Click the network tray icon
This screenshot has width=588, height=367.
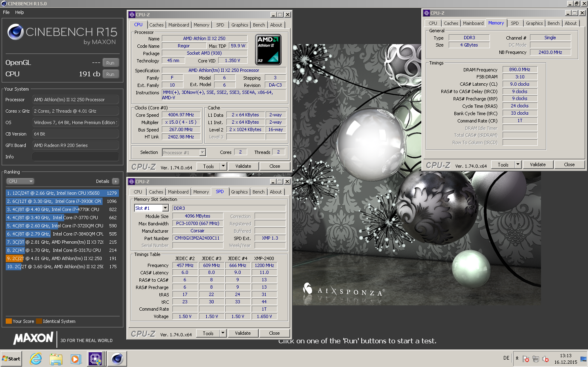[x=536, y=359]
